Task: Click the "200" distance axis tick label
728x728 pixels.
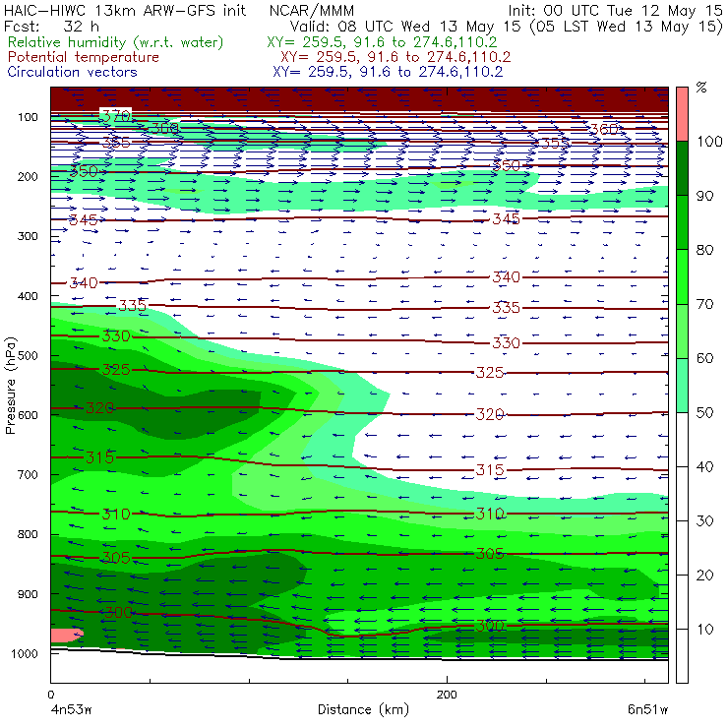Action: (447, 695)
